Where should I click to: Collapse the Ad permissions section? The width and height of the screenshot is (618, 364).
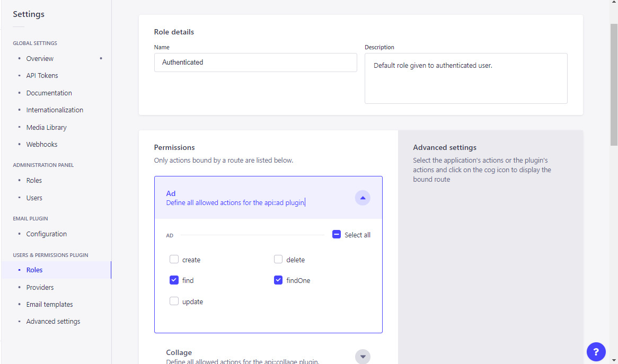363,198
